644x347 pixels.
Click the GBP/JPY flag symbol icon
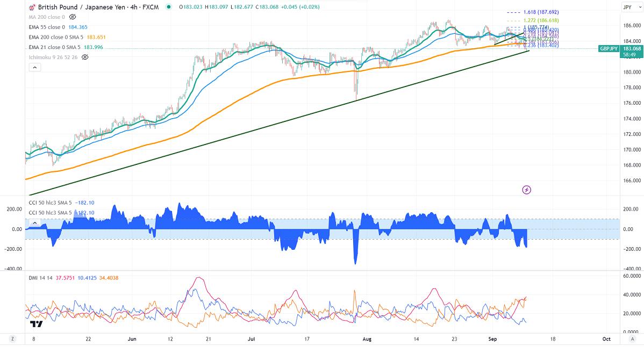[x=32, y=8]
